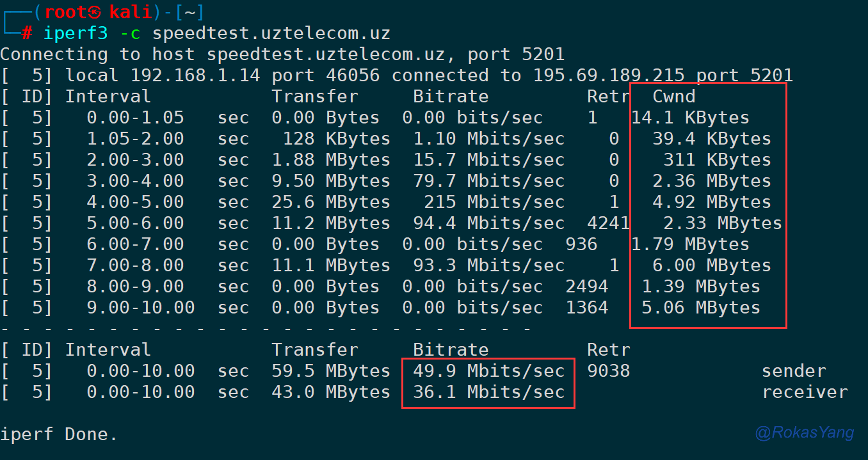Click the @RokasYang watermark
This screenshot has height=460, width=868.
pyautogui.click(x=805, y=433)
